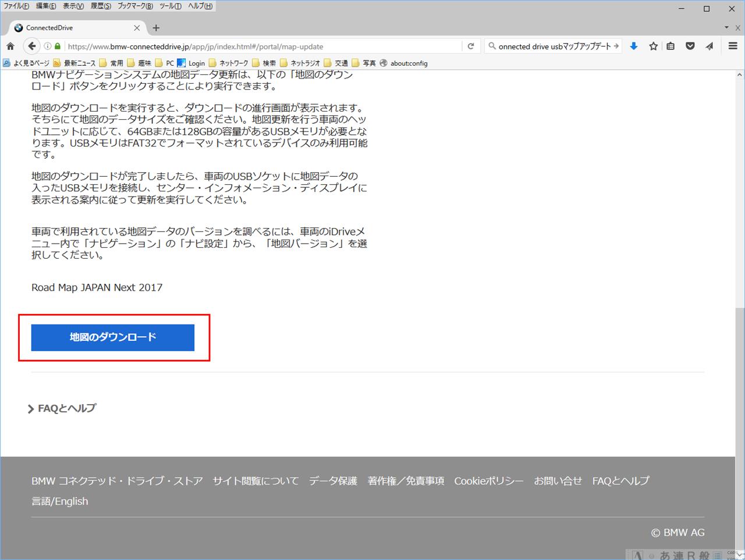Image resolution: width=745 pixels, height=560 pixels.
Task: Click into the search box field
Action: coord(554,47)
